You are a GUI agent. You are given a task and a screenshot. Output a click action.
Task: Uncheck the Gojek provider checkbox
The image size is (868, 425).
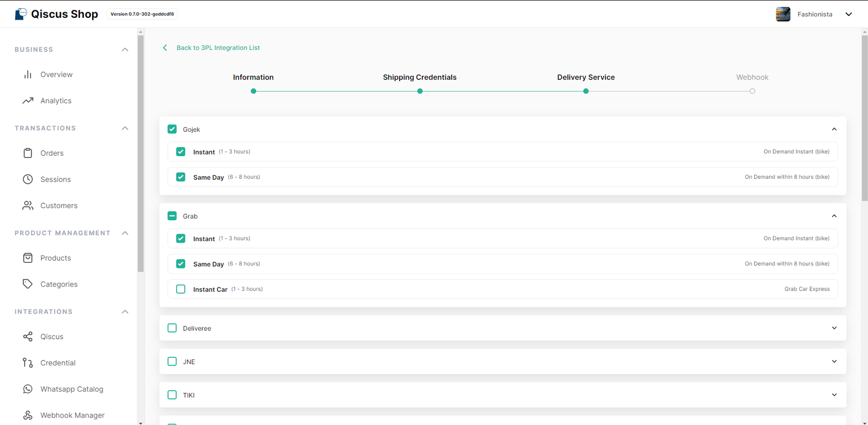click(x=172, y=129)
